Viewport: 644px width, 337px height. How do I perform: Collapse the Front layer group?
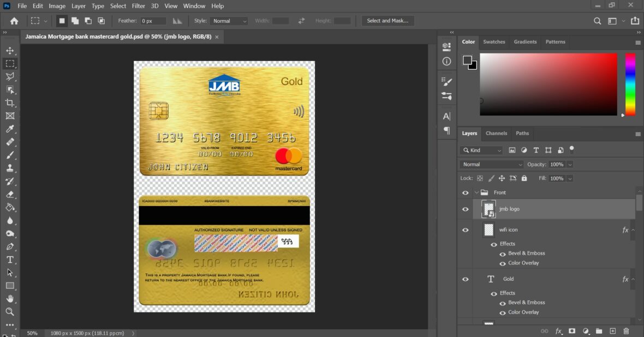[476, 192]
